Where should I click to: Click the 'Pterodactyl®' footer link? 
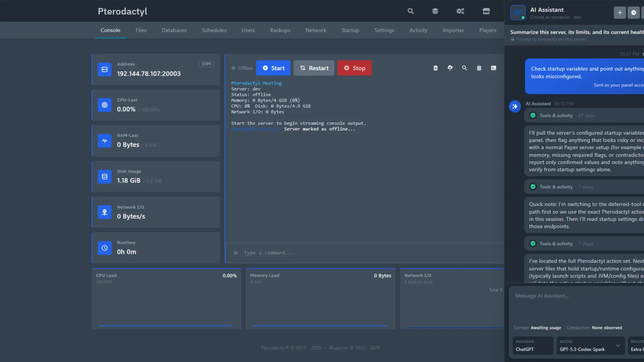(x=275, y=348)
